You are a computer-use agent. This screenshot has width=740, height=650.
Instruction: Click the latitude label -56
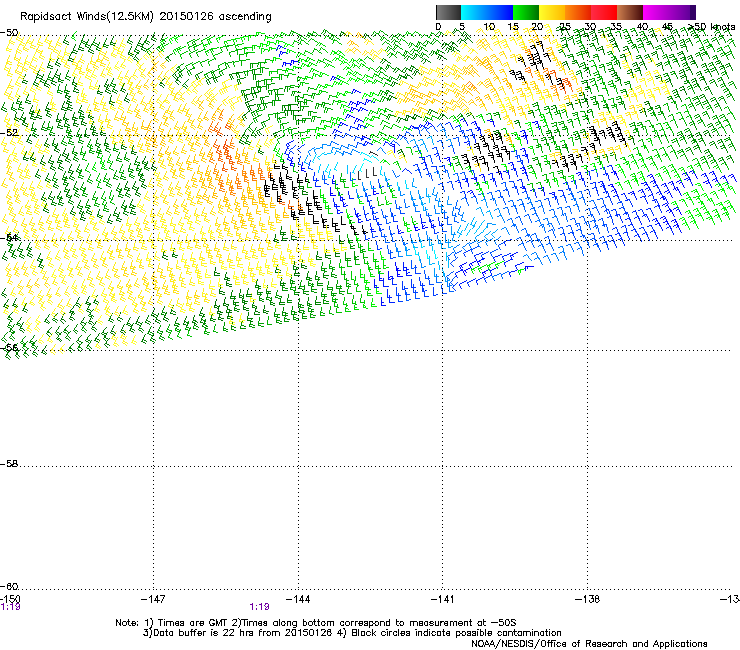9,347
